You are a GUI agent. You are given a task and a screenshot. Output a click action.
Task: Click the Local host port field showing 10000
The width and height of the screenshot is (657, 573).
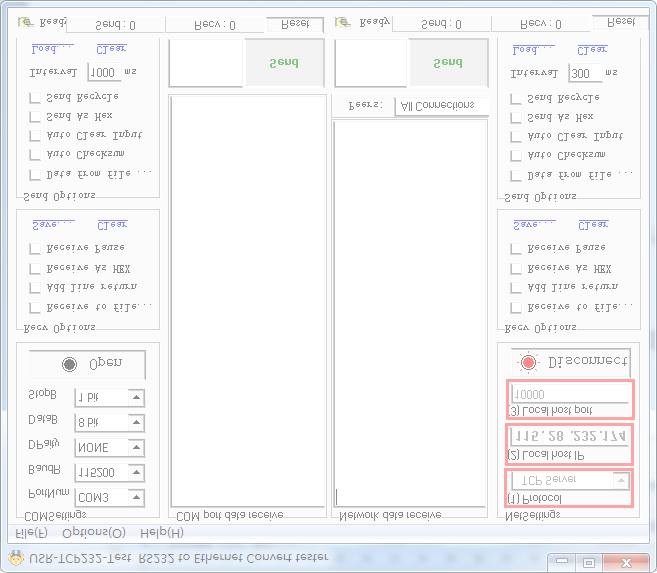pyautogui.click(x=569, y=394)
